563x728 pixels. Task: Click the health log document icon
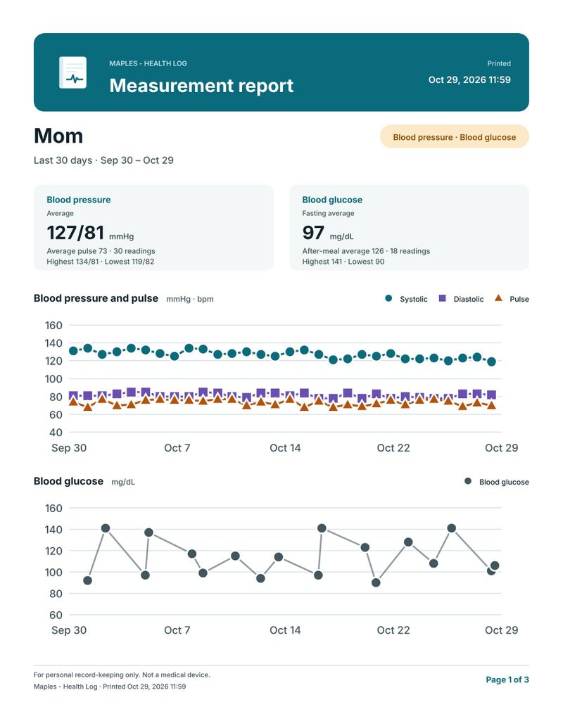[x=73, y=72]
